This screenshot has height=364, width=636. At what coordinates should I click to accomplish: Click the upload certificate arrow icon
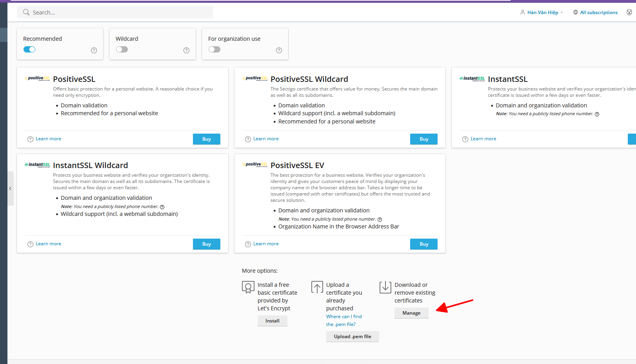point(317,287)
